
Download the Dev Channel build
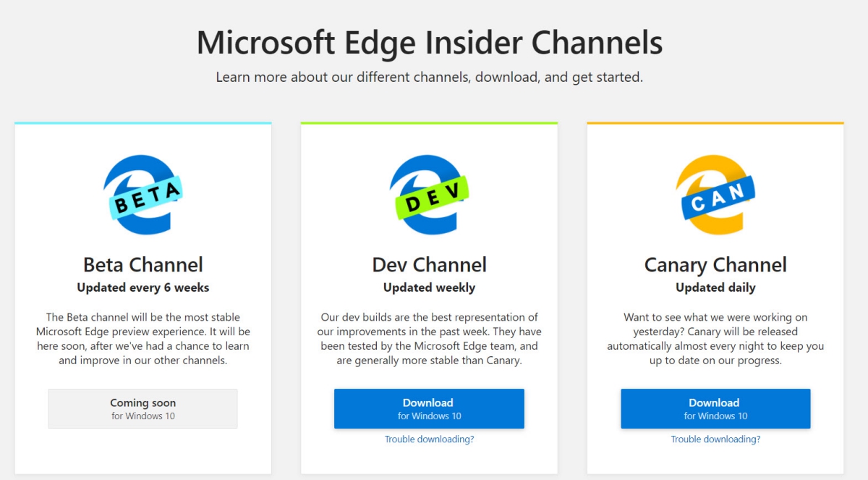pyautogui.click(x=429, y=408)
